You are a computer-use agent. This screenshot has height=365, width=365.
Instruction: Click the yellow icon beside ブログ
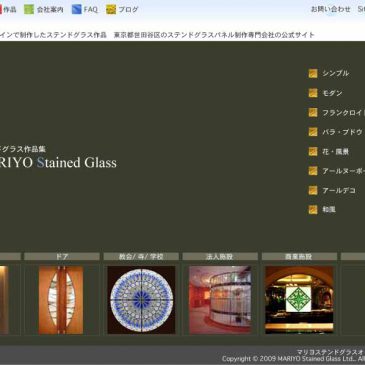point(111,9)
